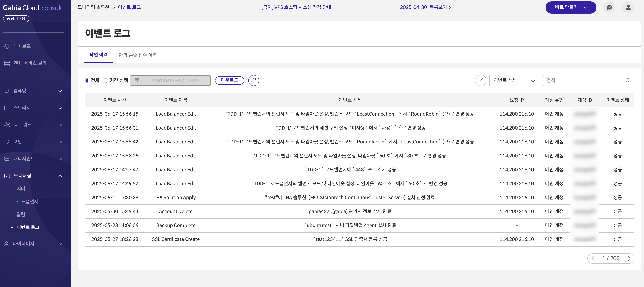Open the VPS 호스팅 시스템 점검 안내 notice

296,7
